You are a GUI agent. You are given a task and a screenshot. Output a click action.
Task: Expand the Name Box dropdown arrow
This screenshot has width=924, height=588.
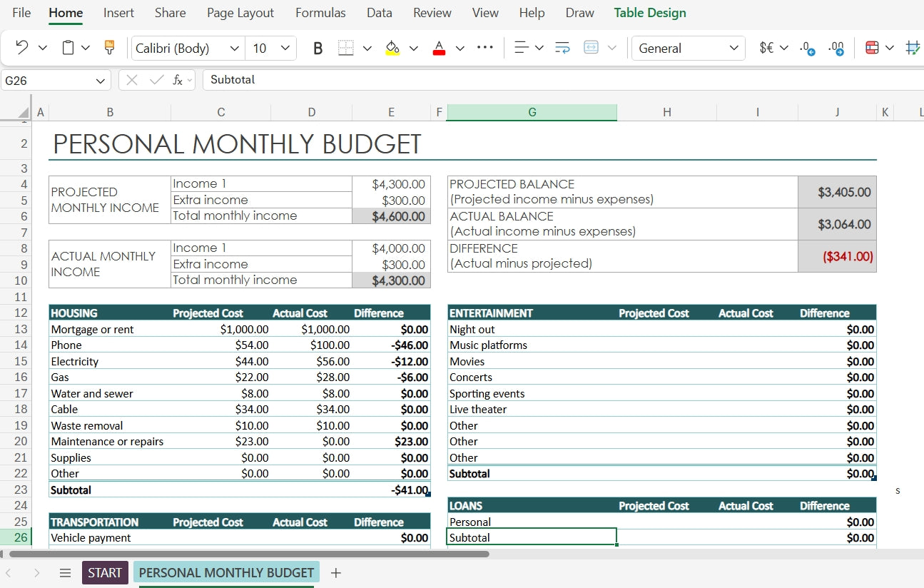coord(101,81)
